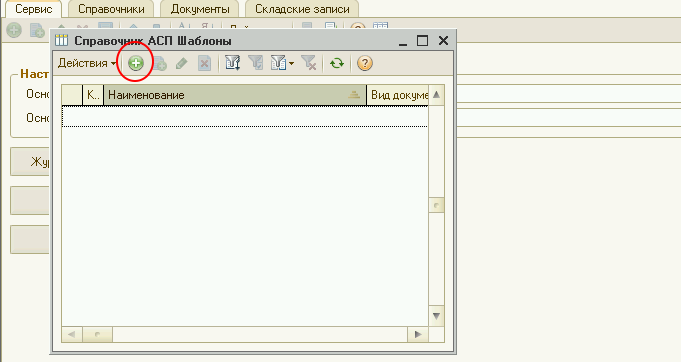Click the Жу... button in background window

pos(30,161)
